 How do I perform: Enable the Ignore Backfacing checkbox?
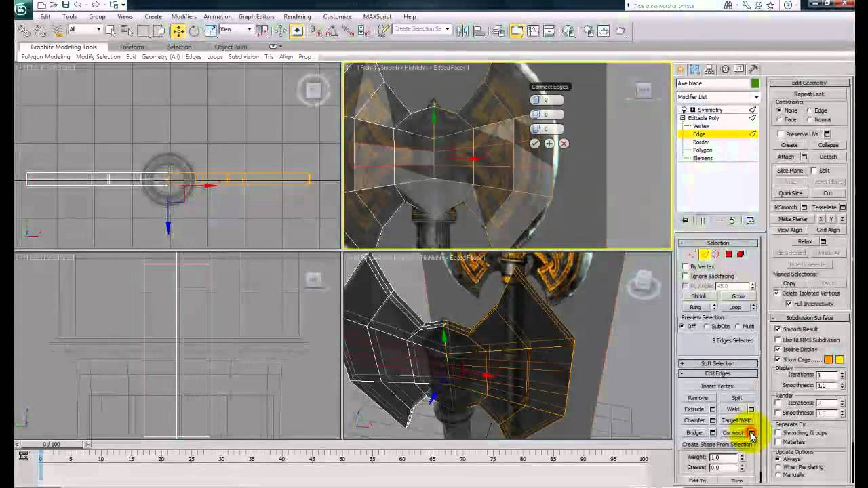(x=686, y=277)
